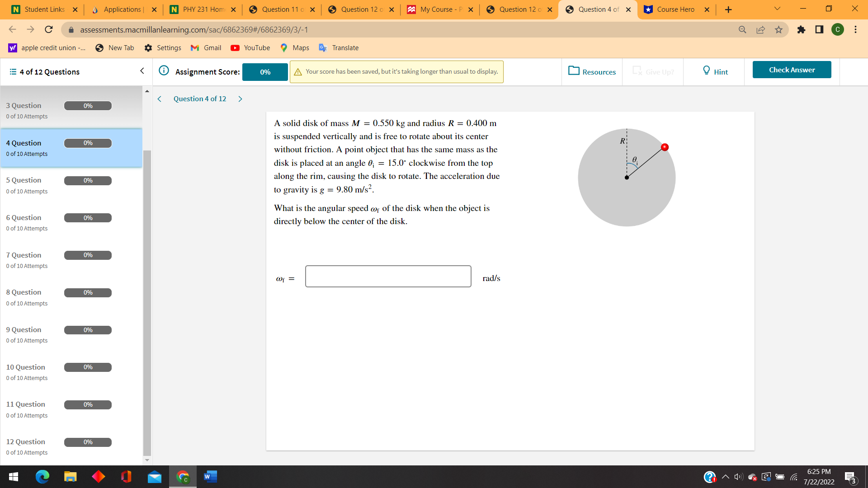Switch to the Course Hero tab
This screenshot has height=488, width=868.
(x=675, y=9)
